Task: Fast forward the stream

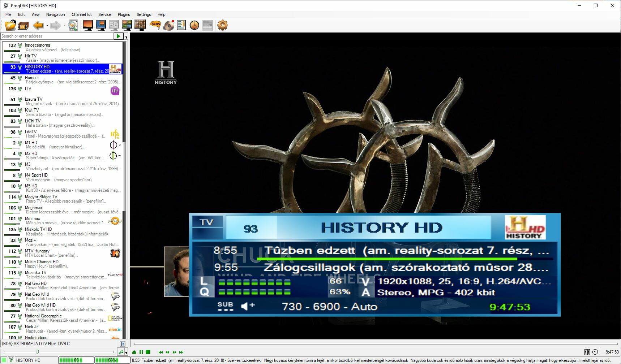Action: 175,352
